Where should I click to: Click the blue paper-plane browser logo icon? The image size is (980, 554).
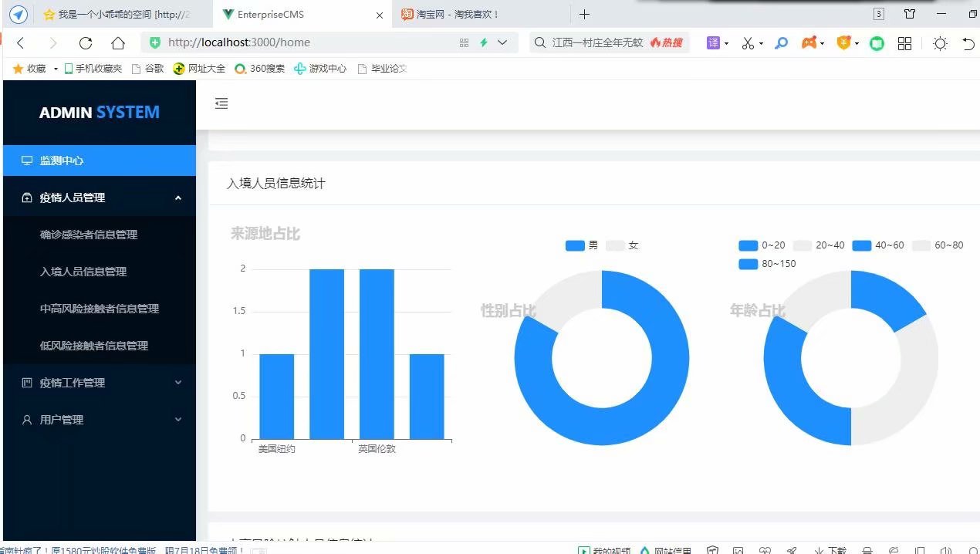19,15
